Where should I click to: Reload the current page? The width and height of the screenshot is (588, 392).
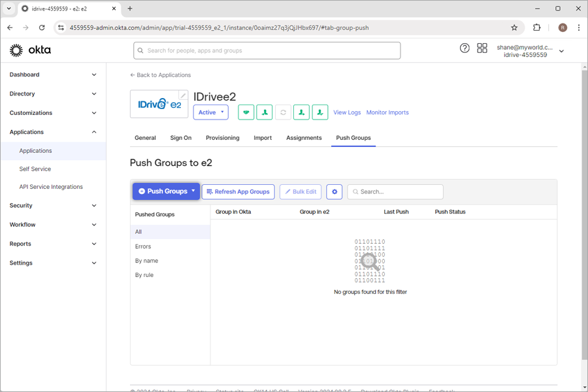[42, 27]
